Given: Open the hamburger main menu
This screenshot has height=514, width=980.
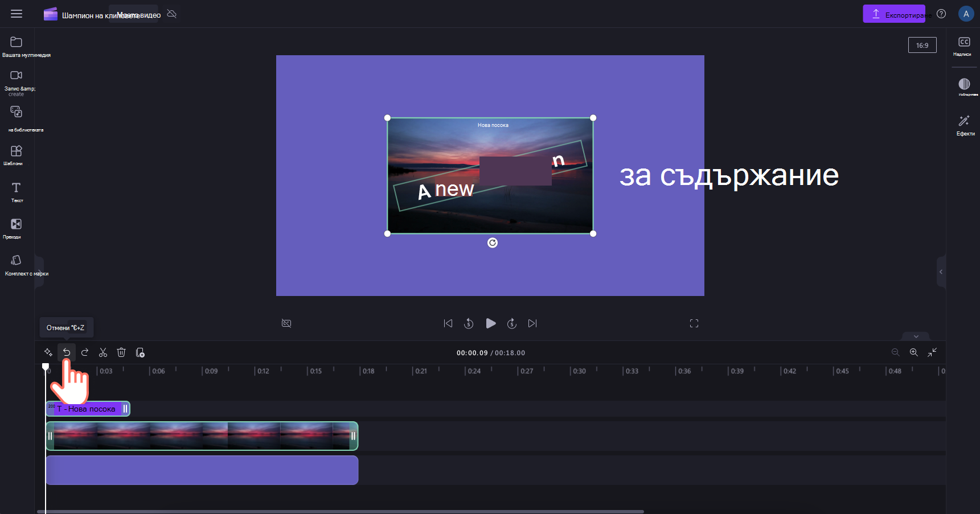Looking at the screenshot, I should point(17,14).
